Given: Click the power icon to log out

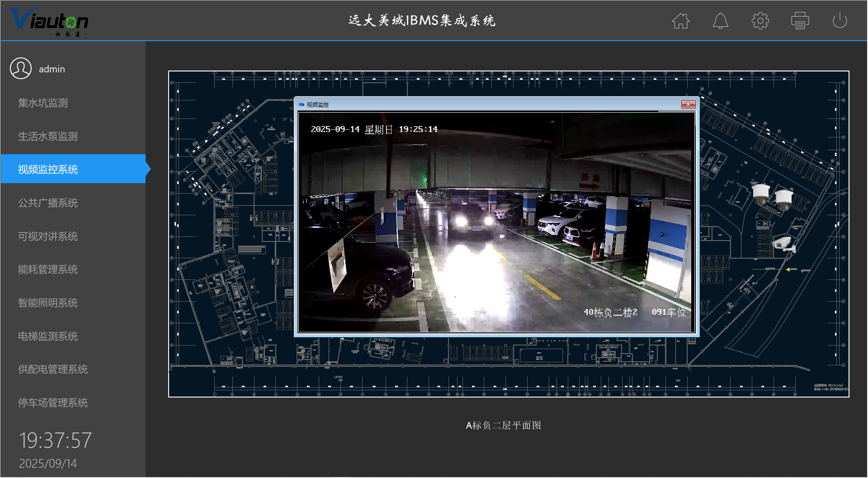Looking at the screenshot, I should click(x=840, y=21).
